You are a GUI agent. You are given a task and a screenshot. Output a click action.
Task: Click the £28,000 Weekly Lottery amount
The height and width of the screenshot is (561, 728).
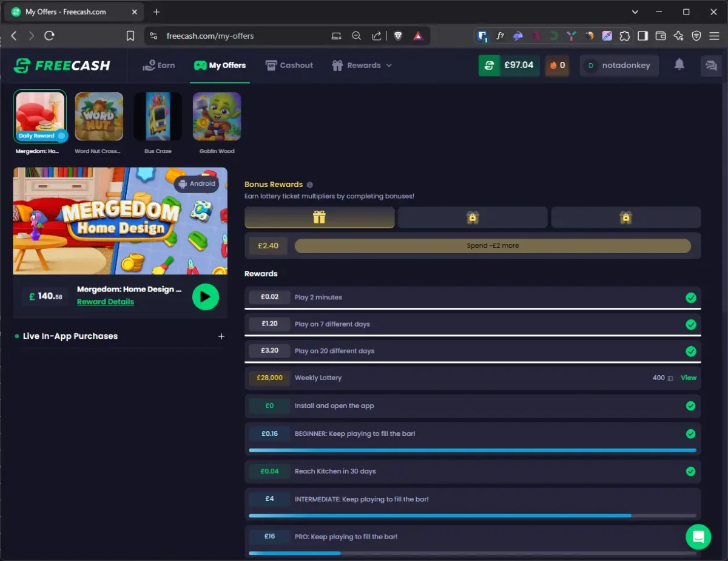click(270, 378)
